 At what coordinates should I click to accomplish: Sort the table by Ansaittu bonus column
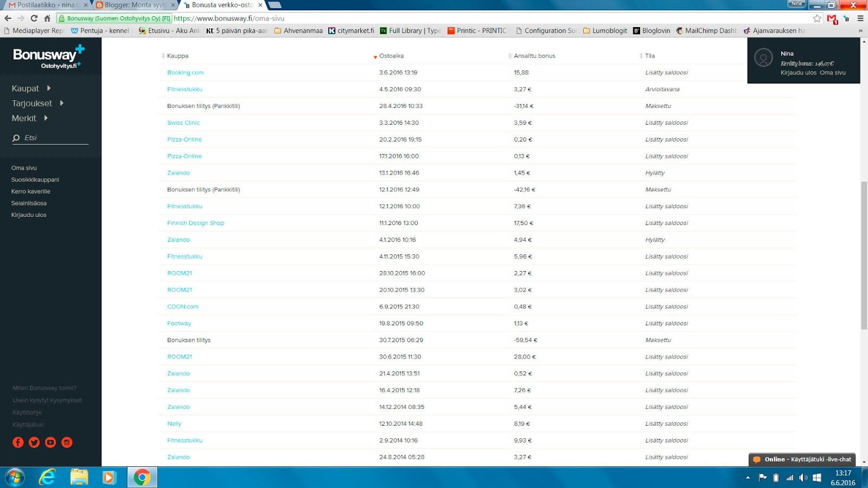pos(532,56)
